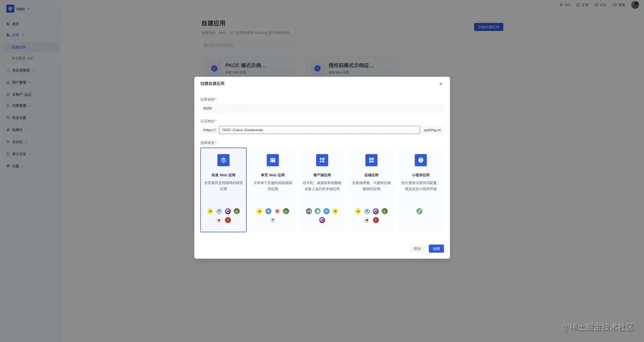Click the 取消 cancel button
Image resolution: width=644 pixels, height=342 pixels.
(417, 248)
